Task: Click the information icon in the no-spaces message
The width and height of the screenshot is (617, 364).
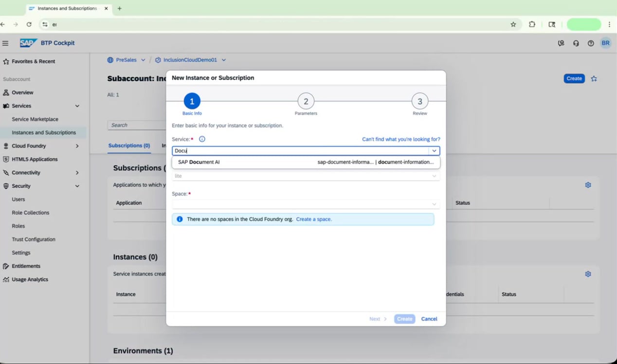Action: pos(180,219)
